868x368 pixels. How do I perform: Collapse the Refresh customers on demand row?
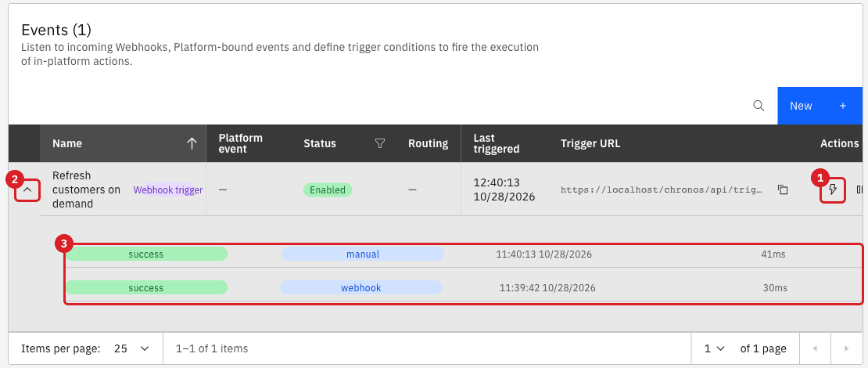[27, 190]
